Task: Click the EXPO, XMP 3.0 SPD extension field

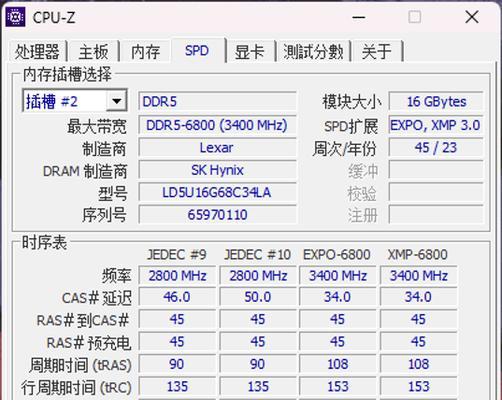Action: (436, 126)
